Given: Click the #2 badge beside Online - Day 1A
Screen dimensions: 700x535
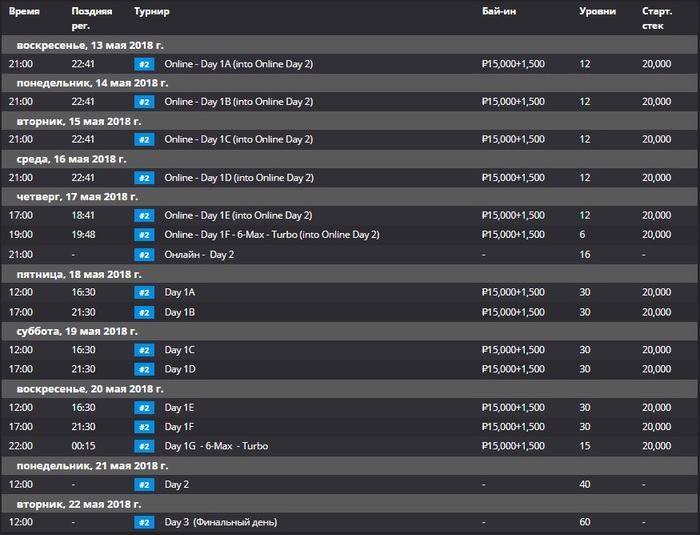Looking at the screenshot, I should (144, 63).
